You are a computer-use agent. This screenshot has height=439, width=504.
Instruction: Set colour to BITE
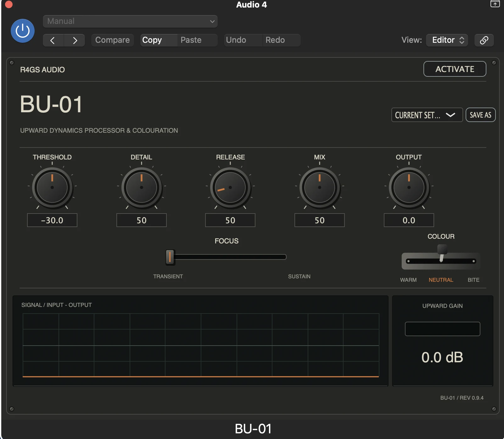click(x=473, y=280)
